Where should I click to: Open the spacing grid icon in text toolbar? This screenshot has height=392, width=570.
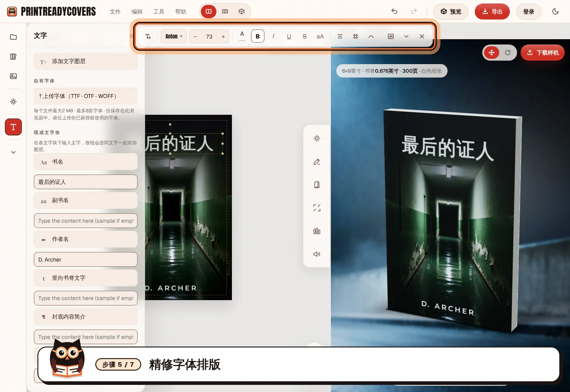click(x=356, y=36)
